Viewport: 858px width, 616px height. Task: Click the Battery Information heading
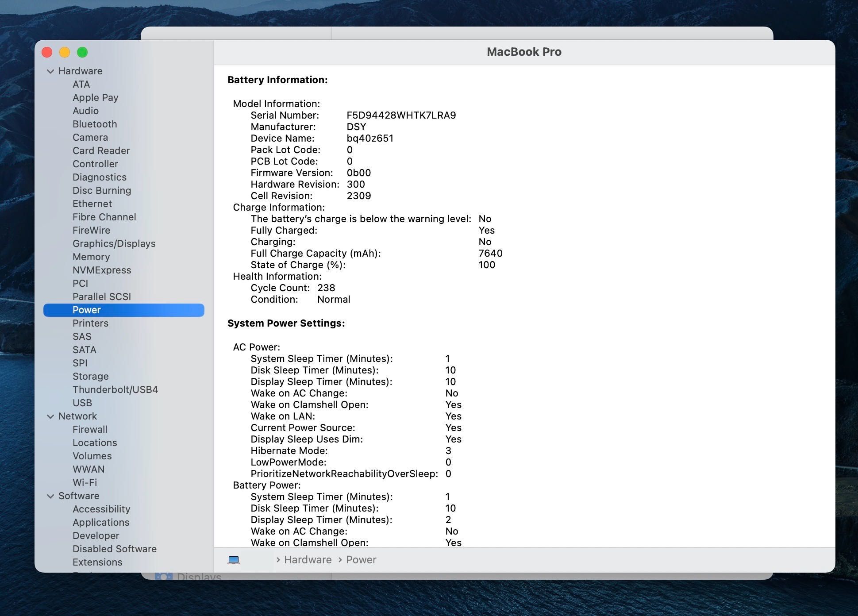click(x=277, y=80)
